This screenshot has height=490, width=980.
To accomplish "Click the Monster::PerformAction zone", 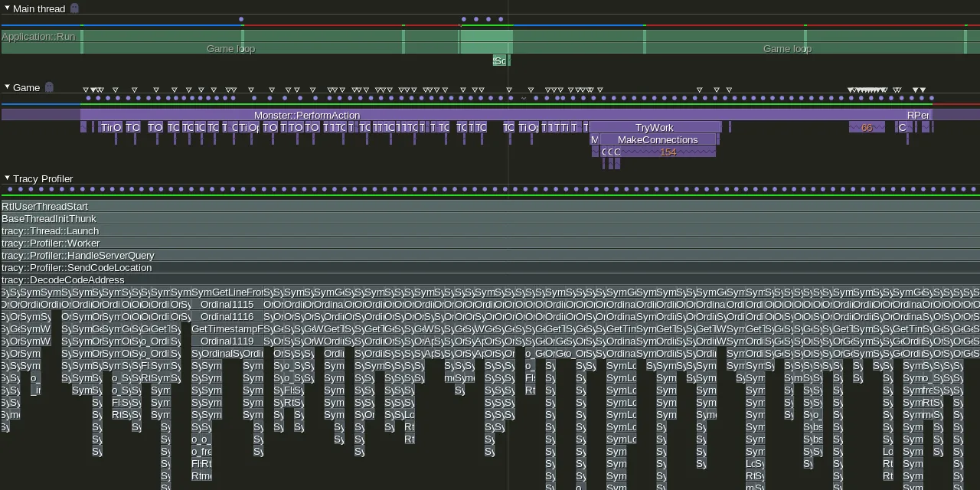I will point(306,115).
